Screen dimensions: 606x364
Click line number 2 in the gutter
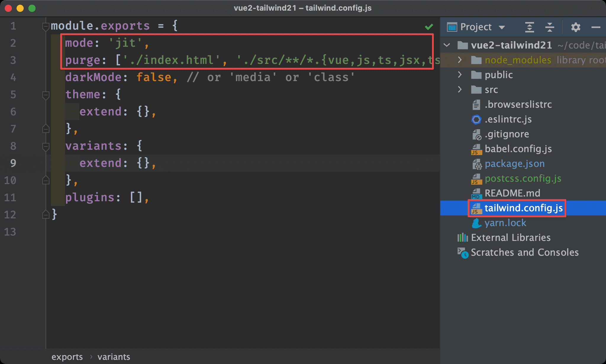[x=13, y=43]
